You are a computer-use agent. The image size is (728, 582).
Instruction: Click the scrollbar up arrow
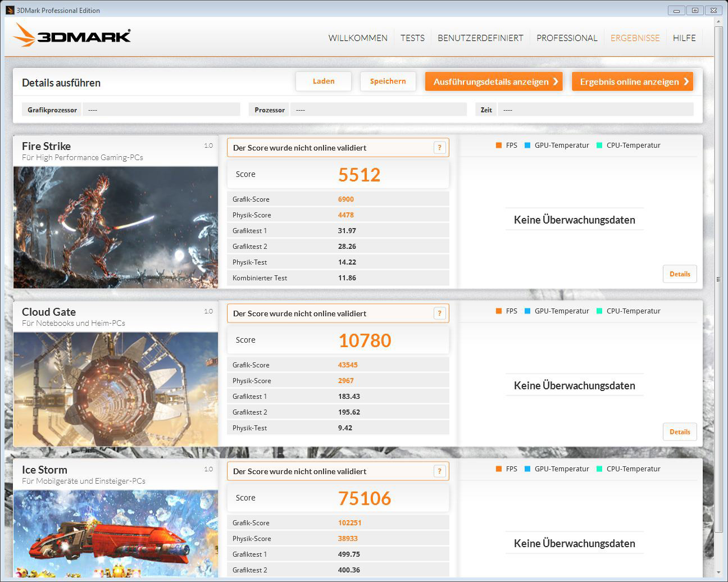pos(718,22)
